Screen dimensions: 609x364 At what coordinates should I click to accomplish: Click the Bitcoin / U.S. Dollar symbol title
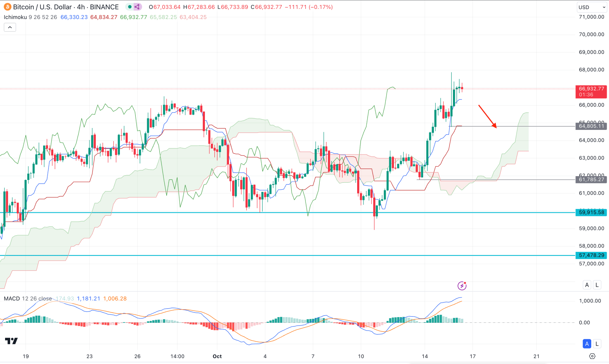click(66, 7)
